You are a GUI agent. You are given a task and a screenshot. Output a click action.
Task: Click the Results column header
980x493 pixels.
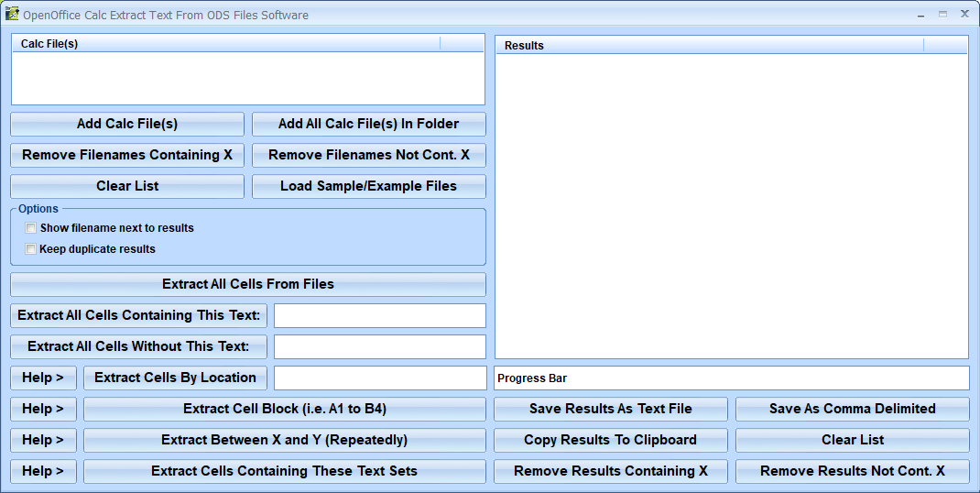click(x=710, y=46)
